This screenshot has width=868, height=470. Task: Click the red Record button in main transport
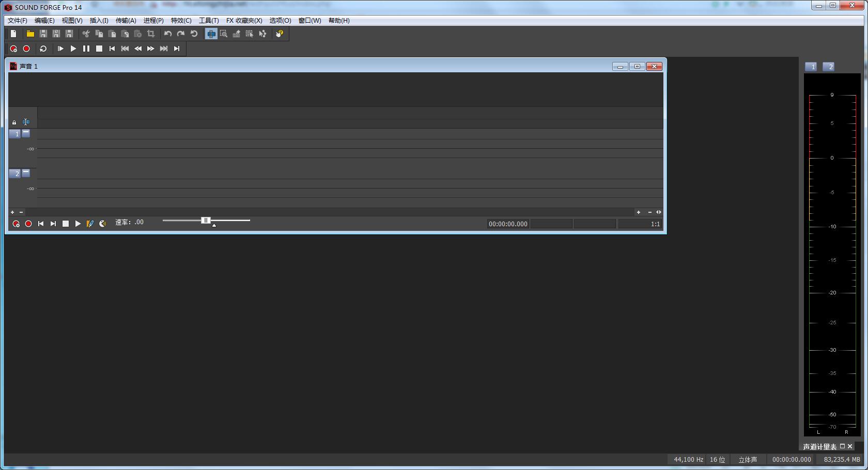(26, 49)
